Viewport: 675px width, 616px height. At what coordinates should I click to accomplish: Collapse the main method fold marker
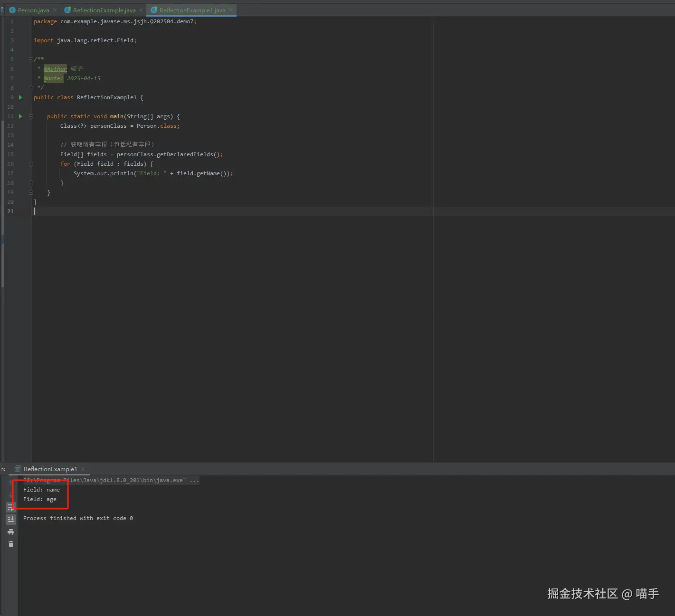(x=31, y=116)
